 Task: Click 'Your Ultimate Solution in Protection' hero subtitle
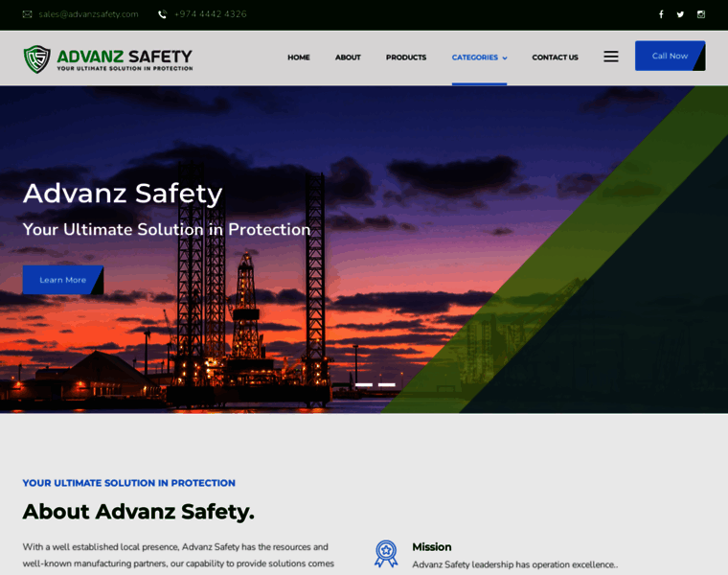(167, 229)
